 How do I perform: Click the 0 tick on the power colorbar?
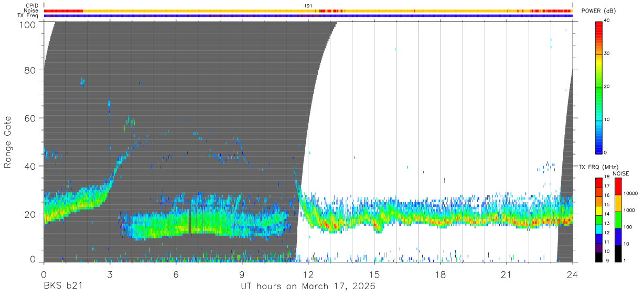pos(605,152)
